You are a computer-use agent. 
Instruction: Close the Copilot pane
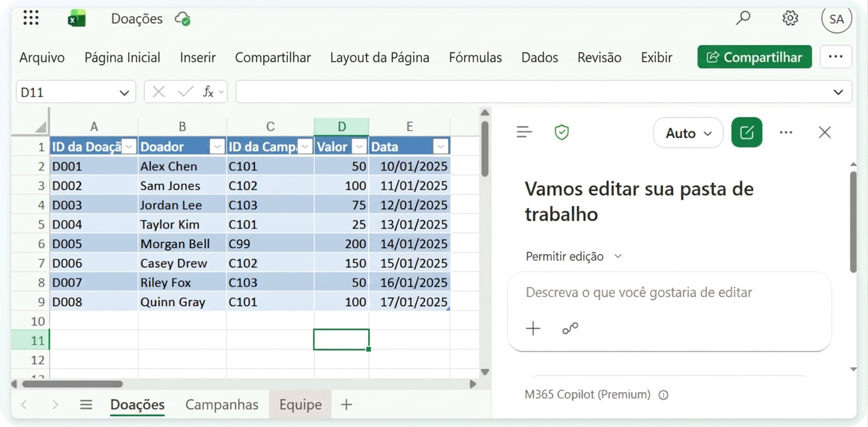click(x=825, y=132)
